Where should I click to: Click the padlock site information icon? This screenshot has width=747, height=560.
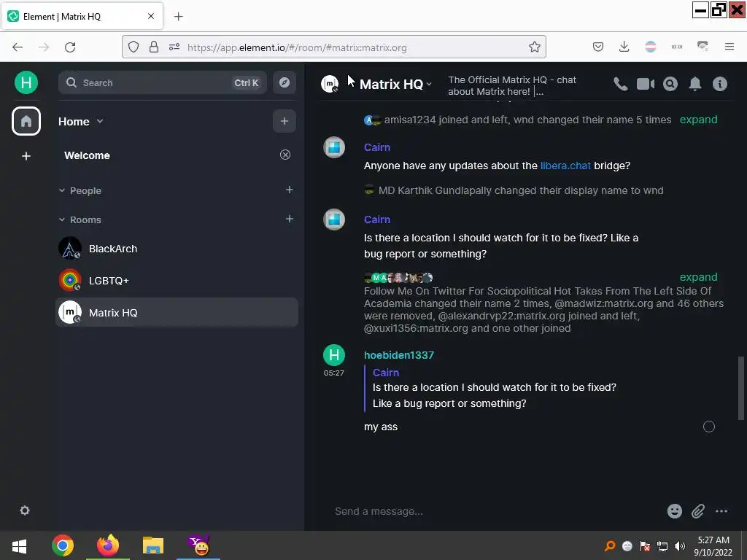coord(153,47)
